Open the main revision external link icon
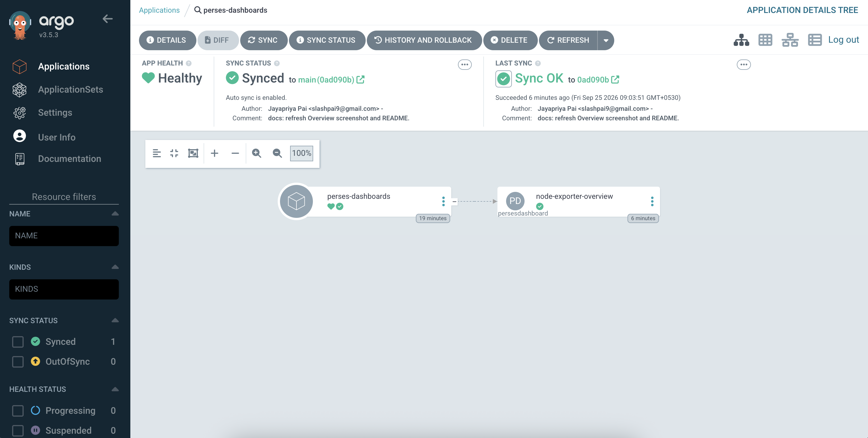This screenshot has height=438, width=868. (360, 80)
